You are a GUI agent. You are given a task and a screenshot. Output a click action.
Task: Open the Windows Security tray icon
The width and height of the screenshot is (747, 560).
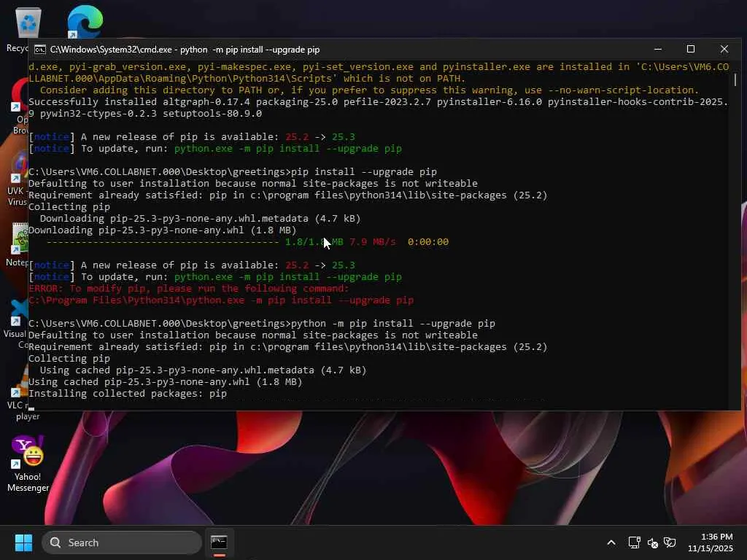tap(670, 542)
